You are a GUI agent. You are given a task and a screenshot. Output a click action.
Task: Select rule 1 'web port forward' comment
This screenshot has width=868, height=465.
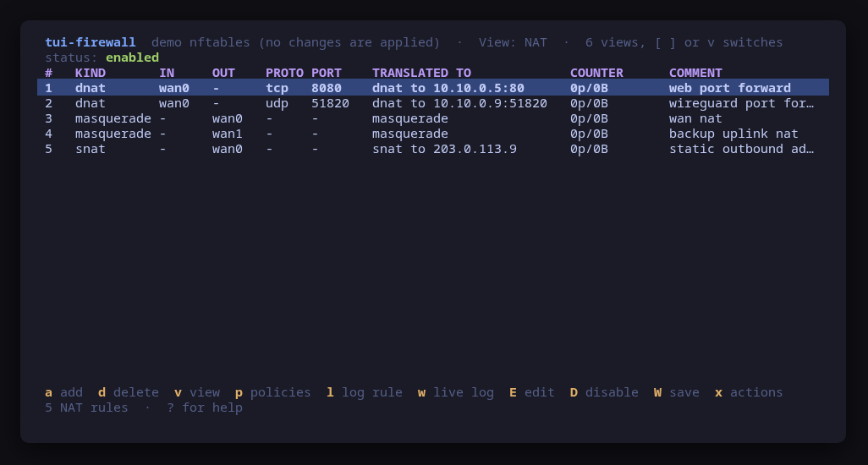tap(729, 88)
